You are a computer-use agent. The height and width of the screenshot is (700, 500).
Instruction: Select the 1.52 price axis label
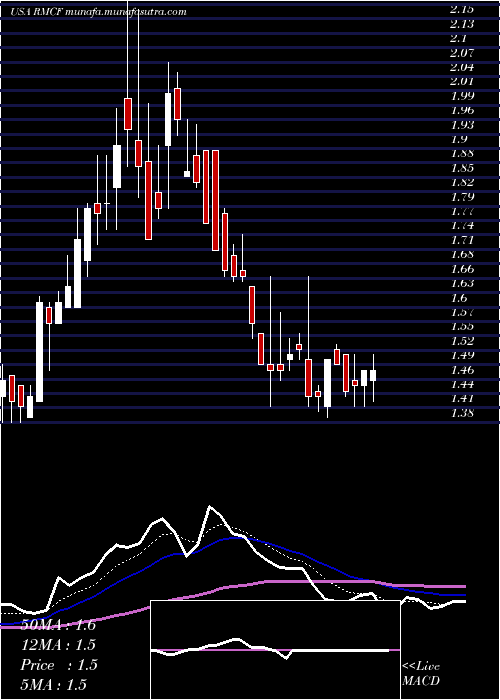pos(462,341)
